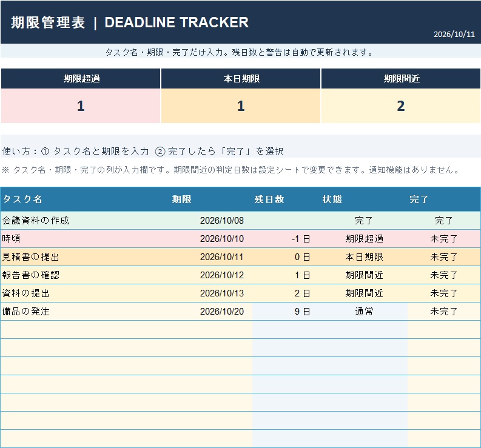Click the 本日期限 summary header
This screenshot has width=481, height=448.
241,79
